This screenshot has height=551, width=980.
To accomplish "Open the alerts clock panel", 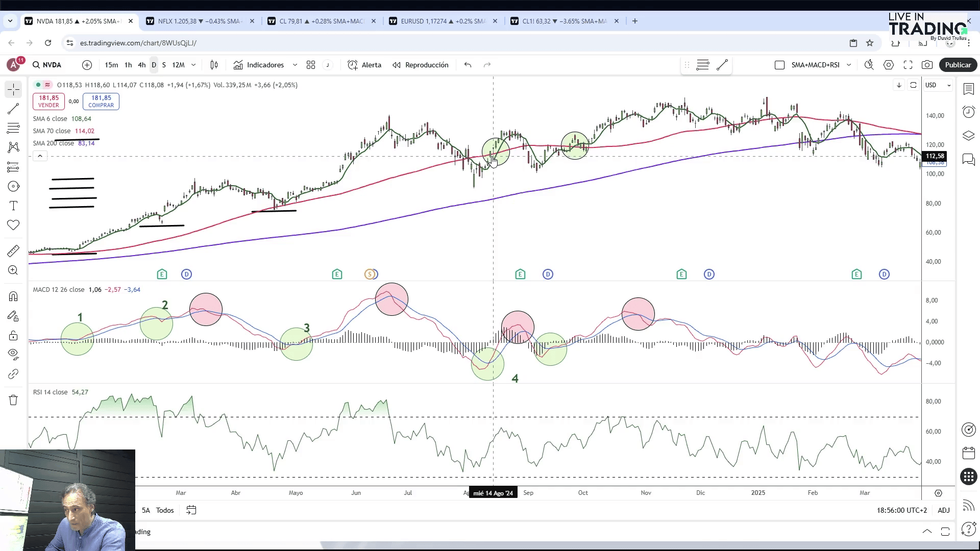I will (x=968, y=112).
